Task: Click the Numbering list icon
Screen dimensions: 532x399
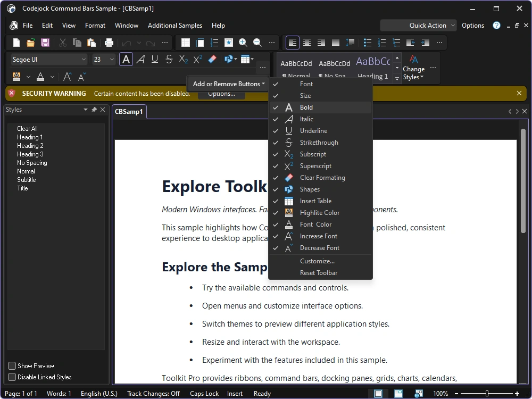Action: click(382, 43)
